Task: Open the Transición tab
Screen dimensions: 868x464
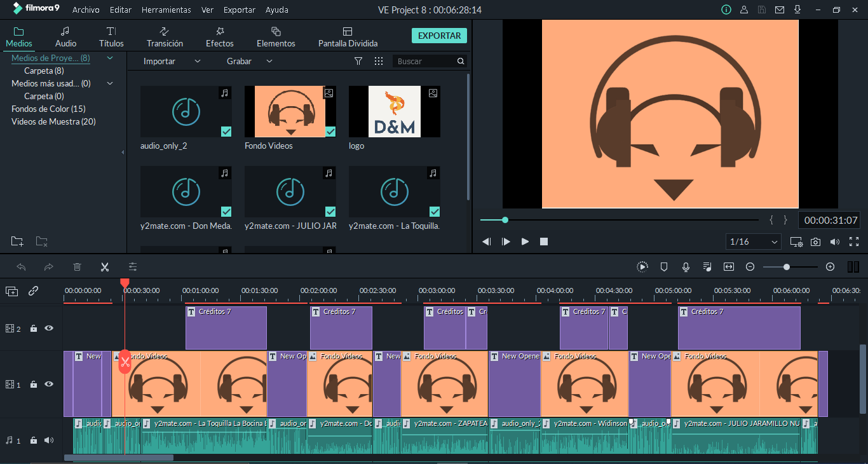Action: (x=165, y=37)
